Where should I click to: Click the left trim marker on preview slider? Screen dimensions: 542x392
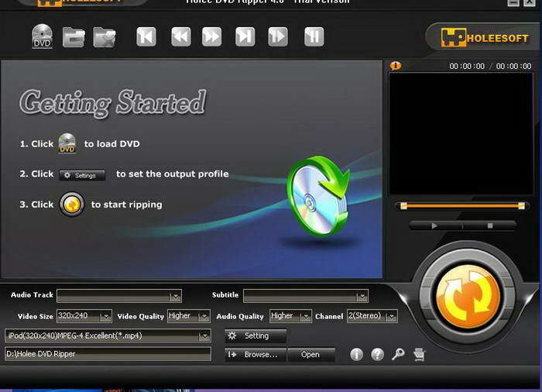403,206
